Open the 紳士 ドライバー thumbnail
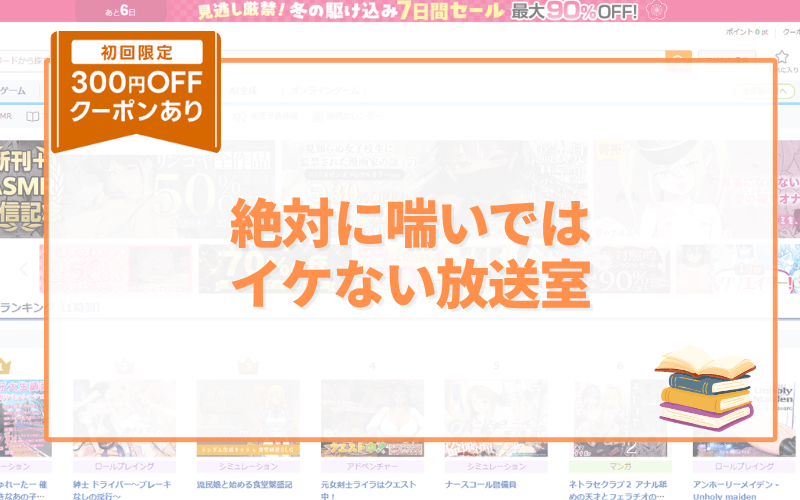 tap(124, 418)
